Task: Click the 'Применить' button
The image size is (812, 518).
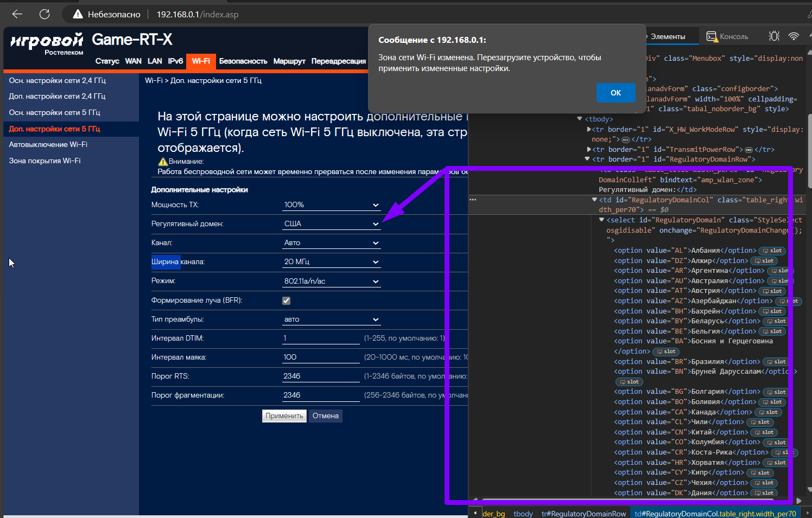Action: tap(284, 416)
